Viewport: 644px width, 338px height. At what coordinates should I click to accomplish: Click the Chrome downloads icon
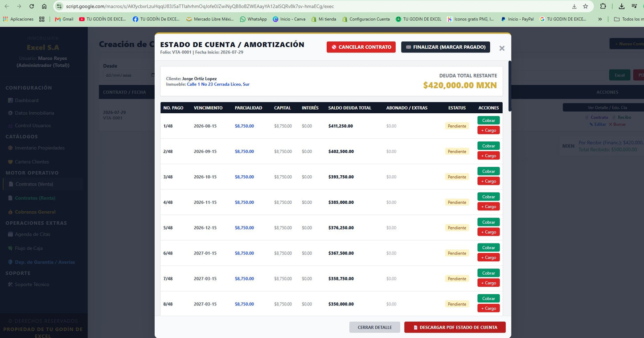(x=622, y=6)
